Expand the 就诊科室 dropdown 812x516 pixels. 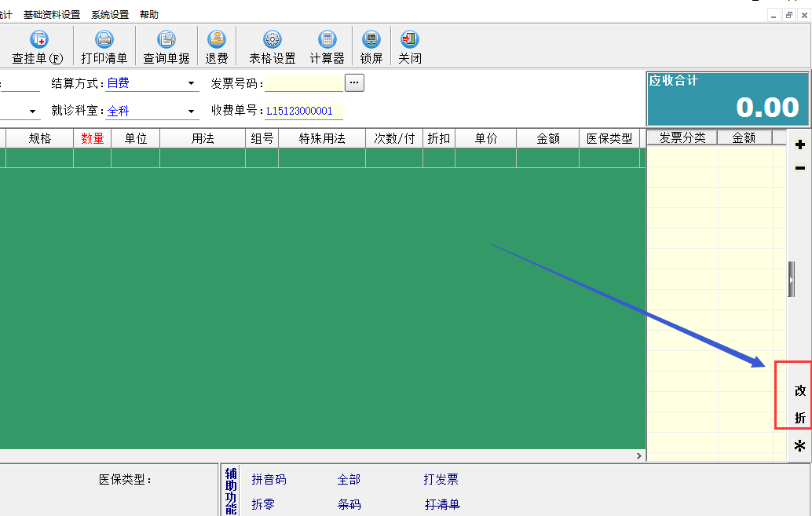[x=191, y=111]
